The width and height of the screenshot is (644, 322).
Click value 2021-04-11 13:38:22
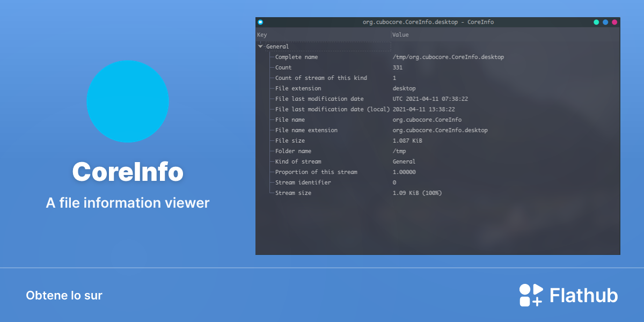pyautogui.click(x=424, y=109)
